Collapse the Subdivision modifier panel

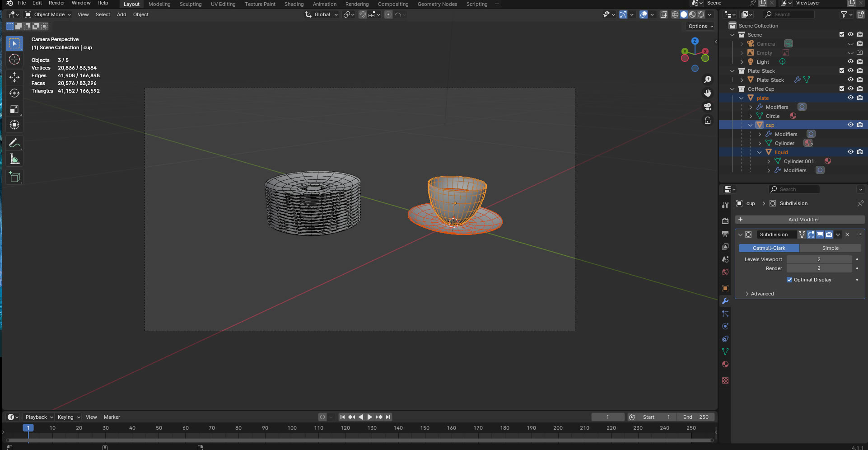[740, 234]
